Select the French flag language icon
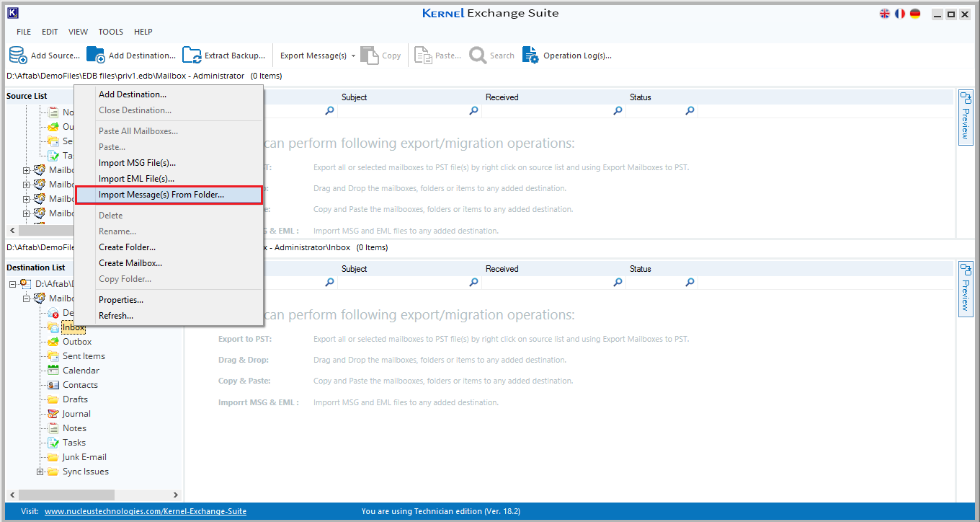980x522 pixels. pyautogui.click(x=900, y=14)
